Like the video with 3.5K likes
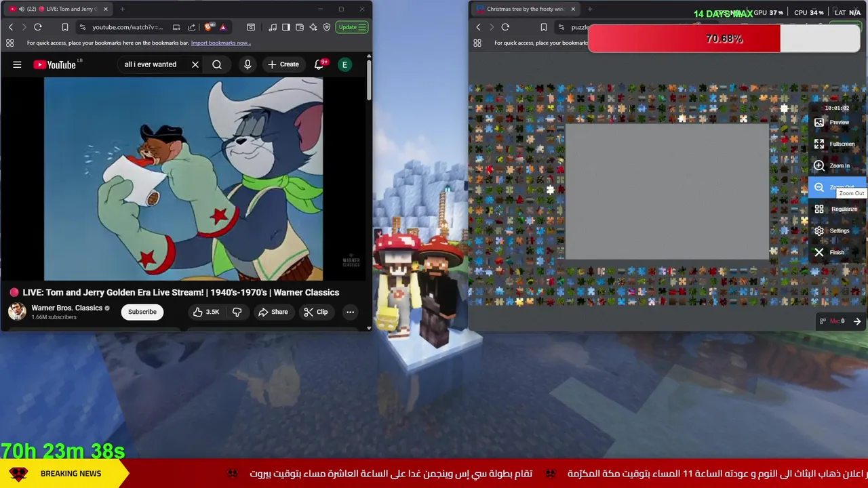Image resolution: width=868 pixels, height=488 pixels. (x=206, y=312)
